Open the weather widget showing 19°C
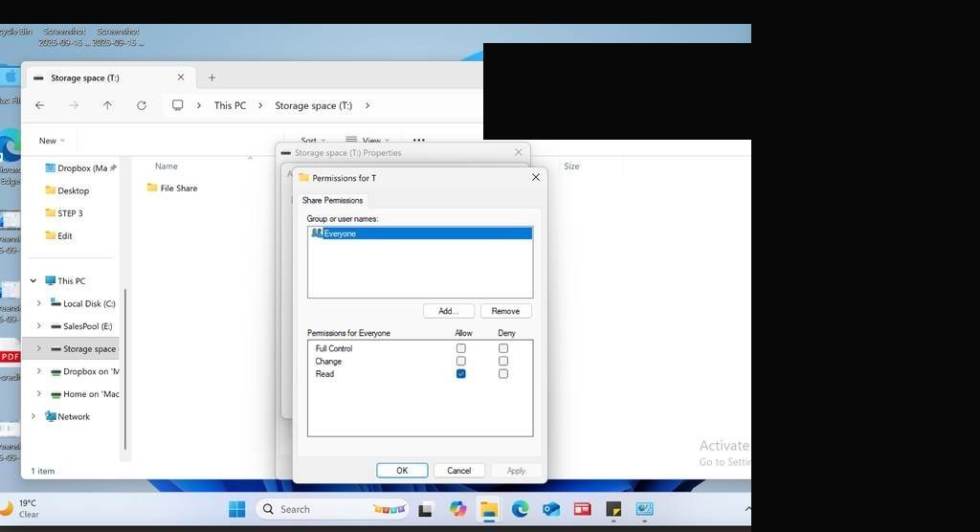The height and width of the screenshot is (532, 980). tap(20, 508)
